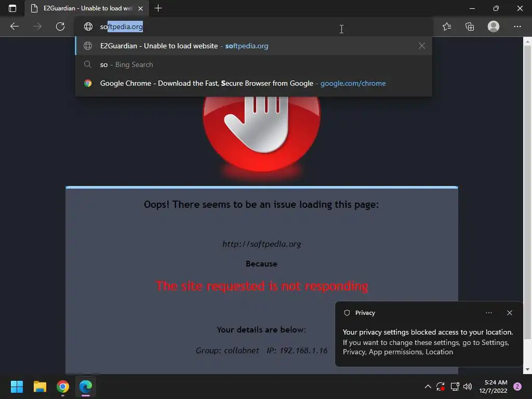The image size is (532, 399).
Task: Dismiss the Privacy notification
Action: click(x=509, y=313)
